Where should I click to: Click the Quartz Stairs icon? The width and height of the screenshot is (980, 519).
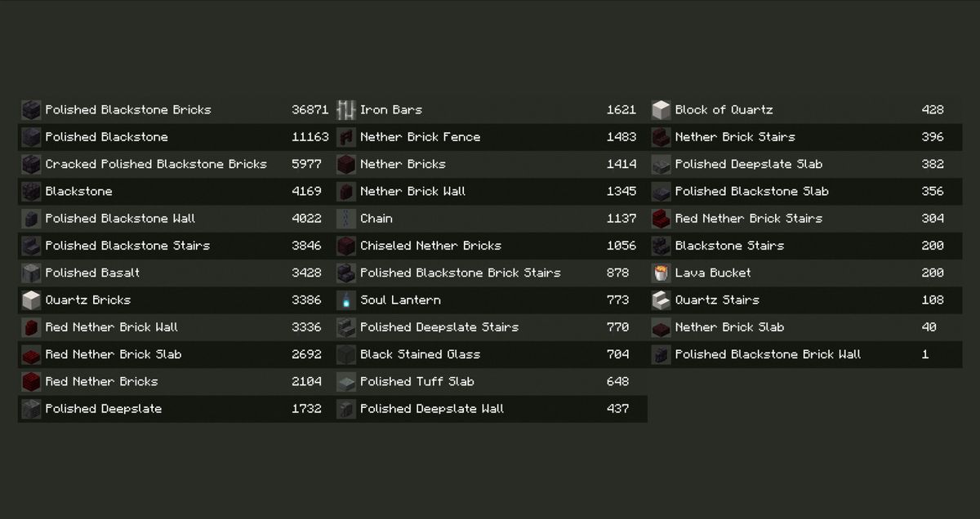[x=661, y=300]
